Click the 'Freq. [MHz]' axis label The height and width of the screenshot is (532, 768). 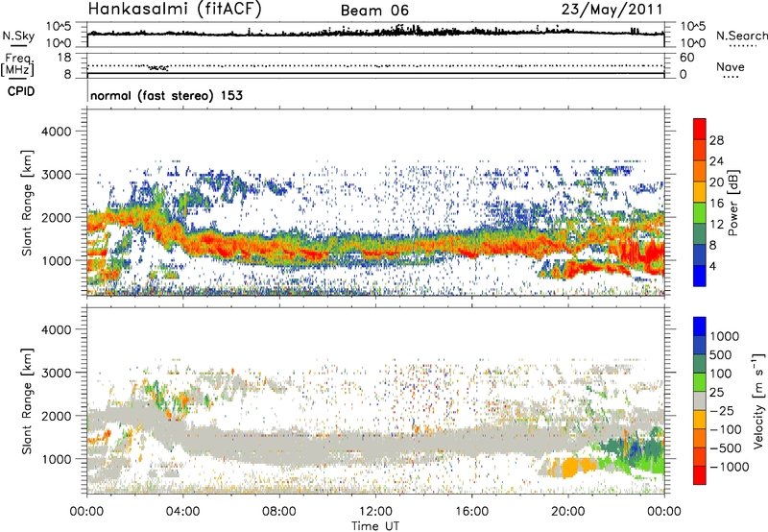(x=17, y=65)
